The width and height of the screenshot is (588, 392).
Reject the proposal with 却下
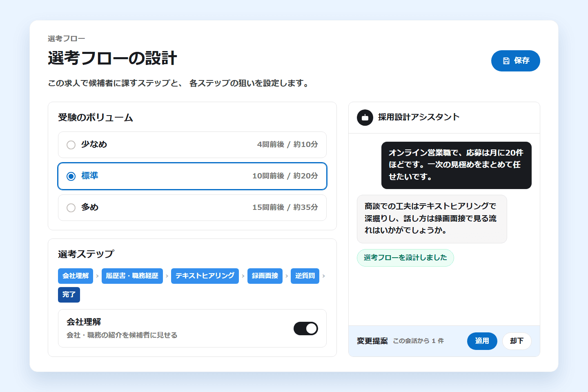517,341
